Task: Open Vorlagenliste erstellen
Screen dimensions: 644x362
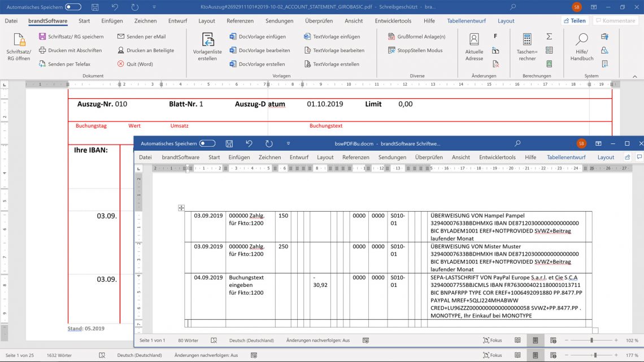Action: (x=207, y=47)
